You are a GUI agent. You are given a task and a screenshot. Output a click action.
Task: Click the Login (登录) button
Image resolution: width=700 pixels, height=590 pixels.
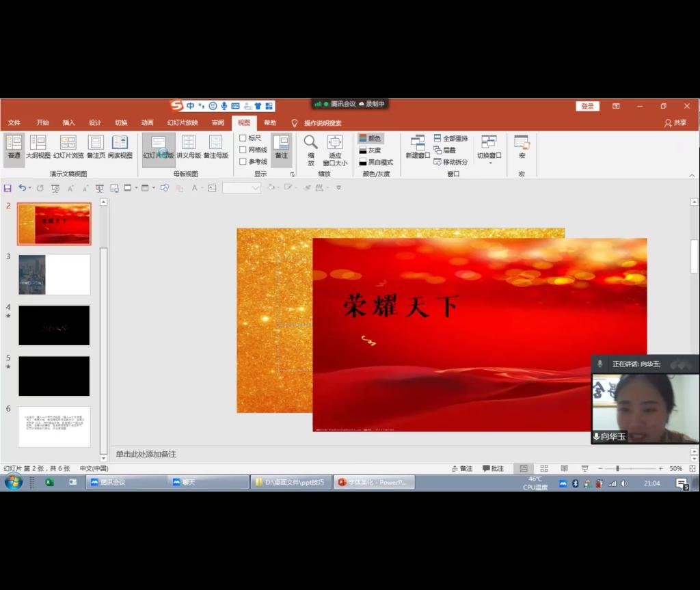[x=587, y=106]
